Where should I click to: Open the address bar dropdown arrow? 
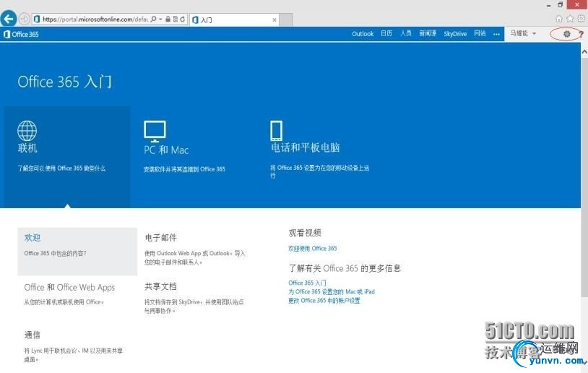click(x=160, y=19)
